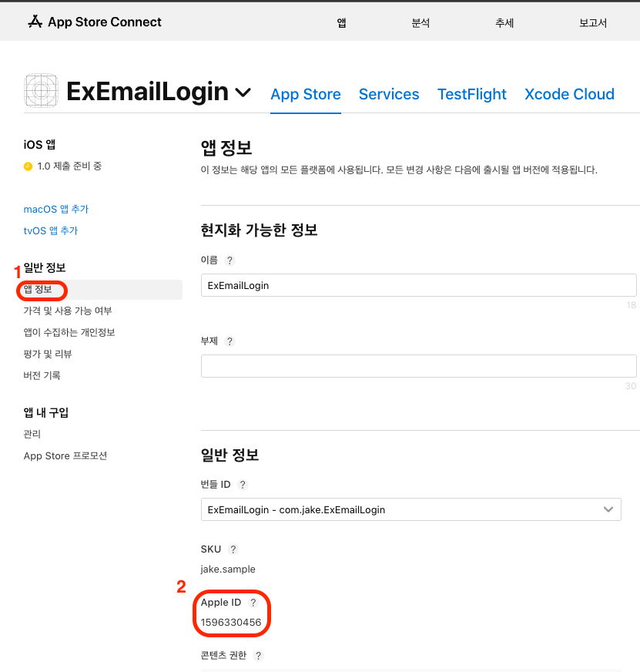Open help for the 이름 field
The width and height of the screenshot is (640, 672).
[230, 260]
